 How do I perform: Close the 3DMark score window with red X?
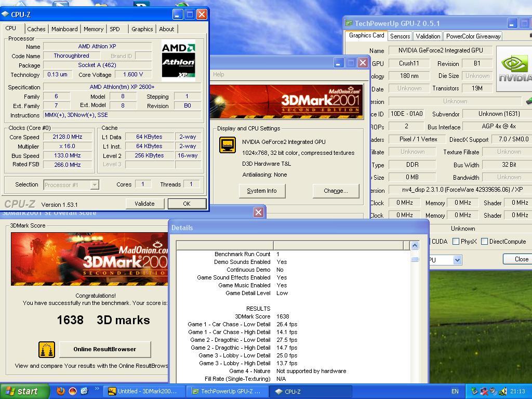pyautogui.click(x=258, y=212)
